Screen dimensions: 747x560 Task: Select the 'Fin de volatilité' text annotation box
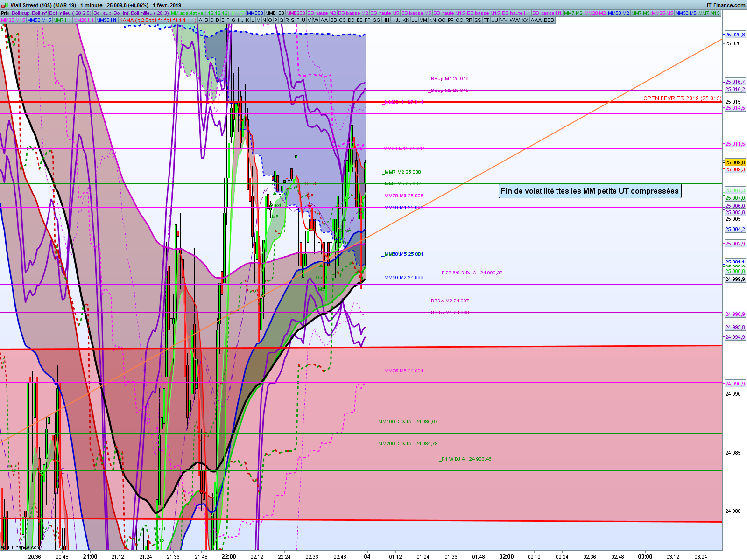590,191
